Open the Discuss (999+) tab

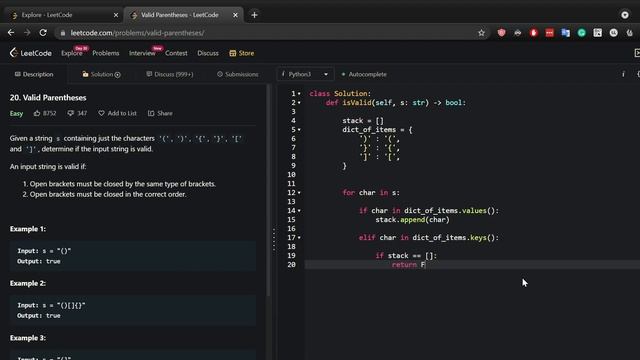[x=170, y=74]
